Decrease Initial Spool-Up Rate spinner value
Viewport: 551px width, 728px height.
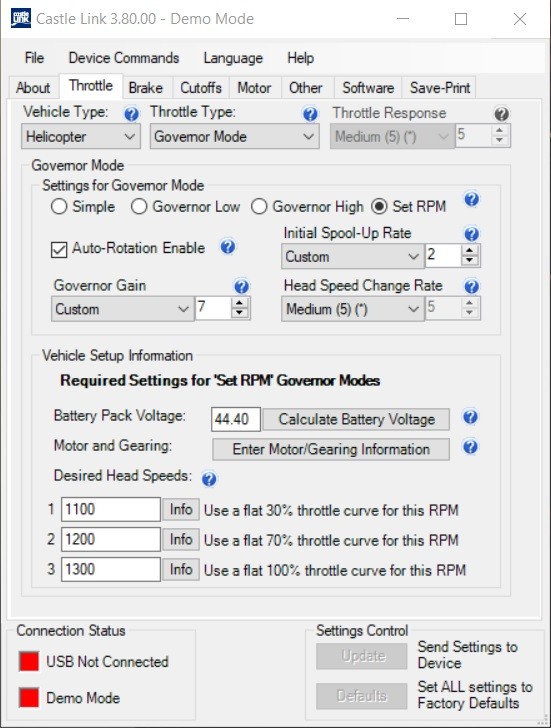470,260
